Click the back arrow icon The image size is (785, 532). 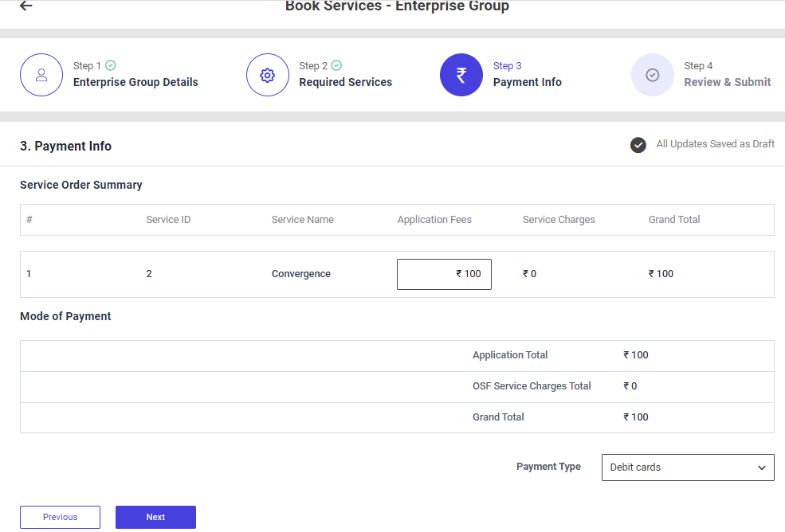tap(26, 6)
